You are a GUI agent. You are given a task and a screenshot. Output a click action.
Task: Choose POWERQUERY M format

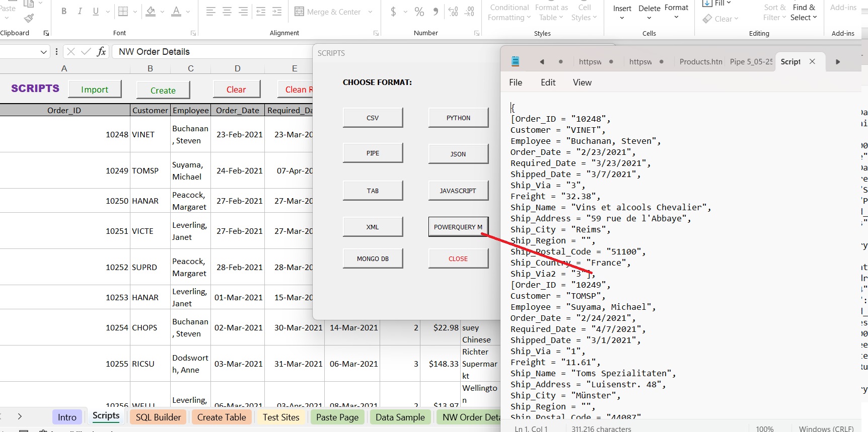[x=458, y=227]
